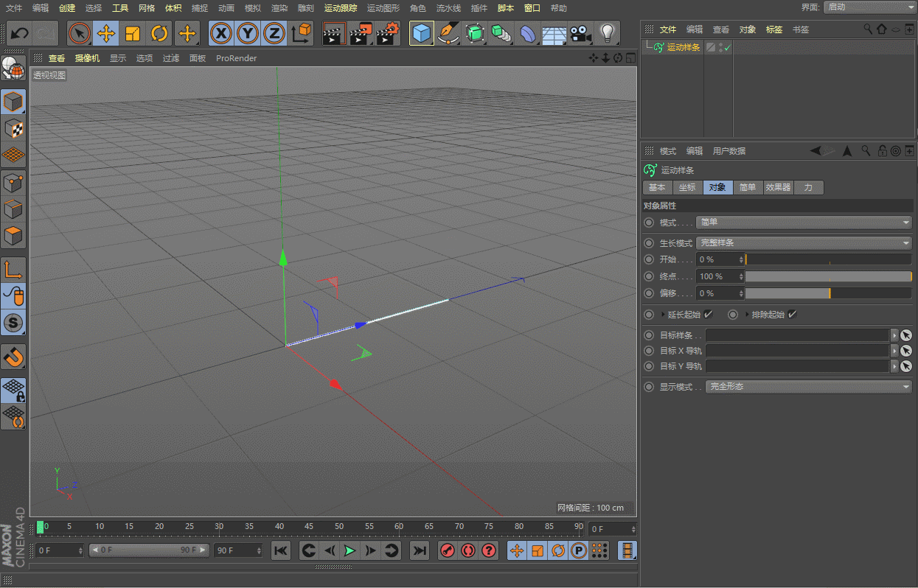Click the coordinate system icon

coord(302,33)
